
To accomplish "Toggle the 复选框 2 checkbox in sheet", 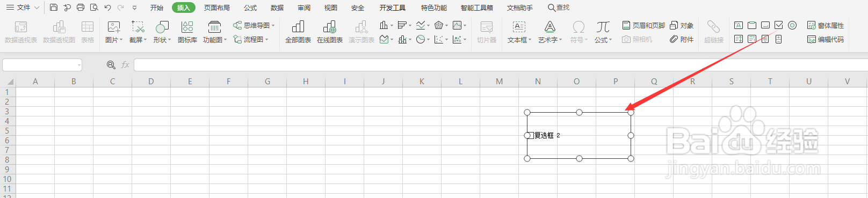I will point(530,135).
